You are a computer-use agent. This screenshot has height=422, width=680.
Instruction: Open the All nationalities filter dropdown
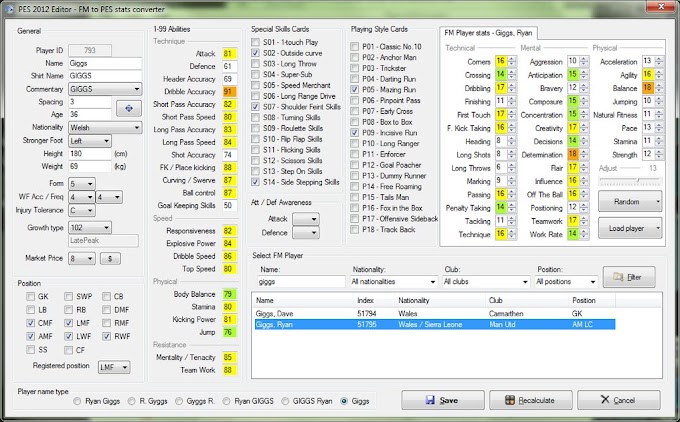(393, 282)
